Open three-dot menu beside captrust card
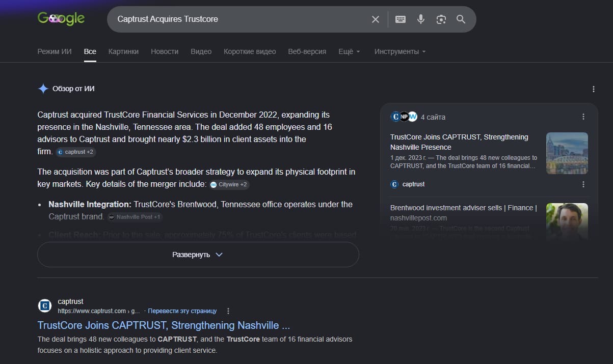613x364 pixels. pos(583,184)
